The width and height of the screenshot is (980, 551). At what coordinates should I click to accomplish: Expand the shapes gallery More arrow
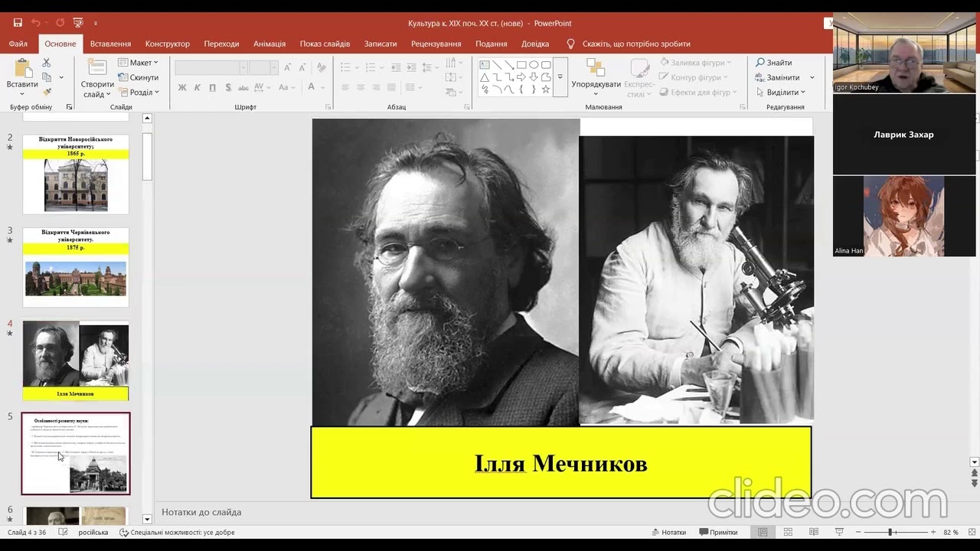click(560, 77)
